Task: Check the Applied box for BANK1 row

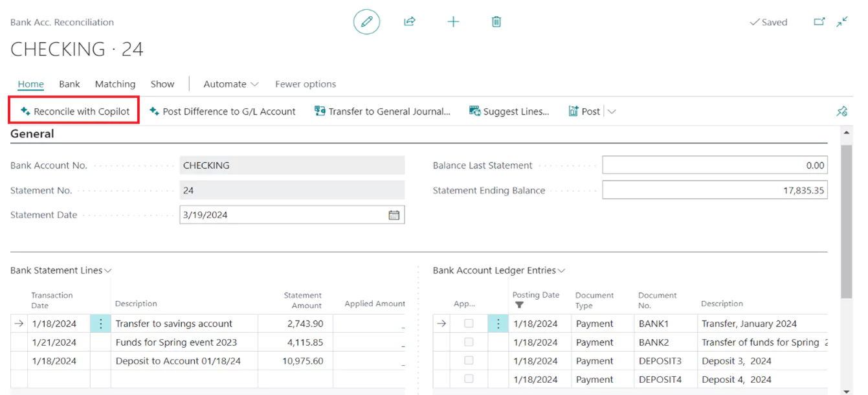Action: pyautogui.click(x=469, y=324)
